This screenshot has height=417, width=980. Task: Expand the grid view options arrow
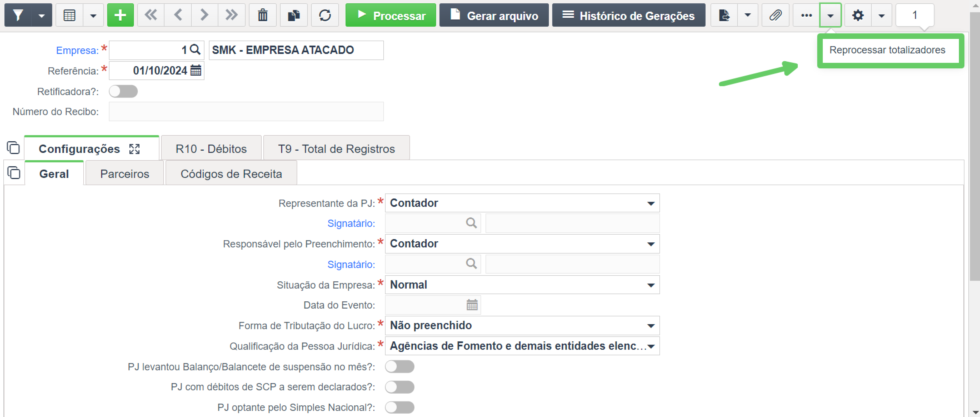point(93,15)
